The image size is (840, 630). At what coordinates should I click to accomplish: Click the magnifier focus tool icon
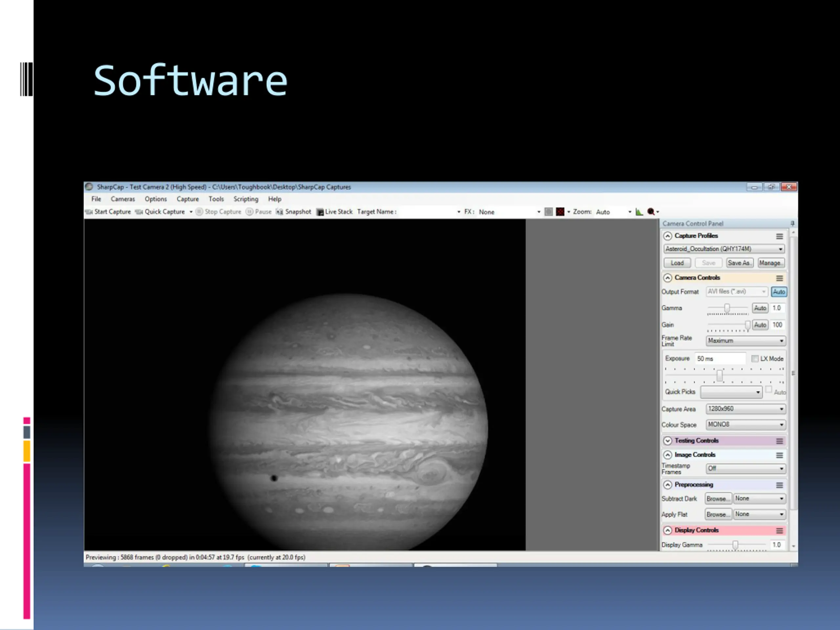[x=651, y=212]
